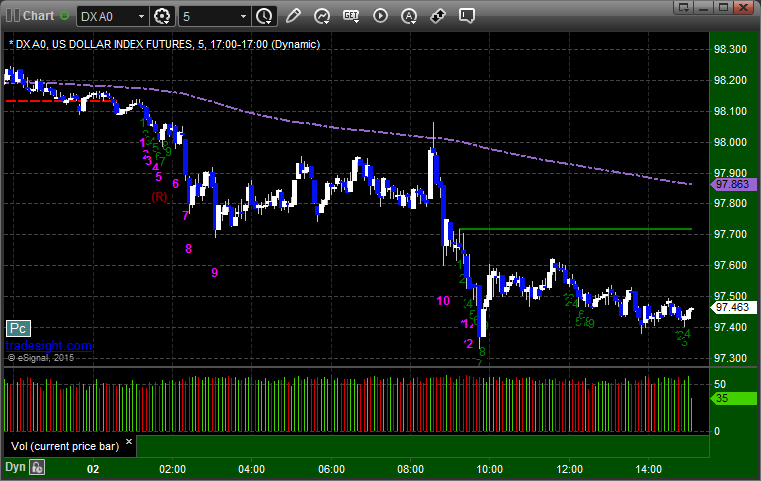Expand the 5 interval dropdown
The width and height of the screenshot is (761, 481).
[243, 17]
